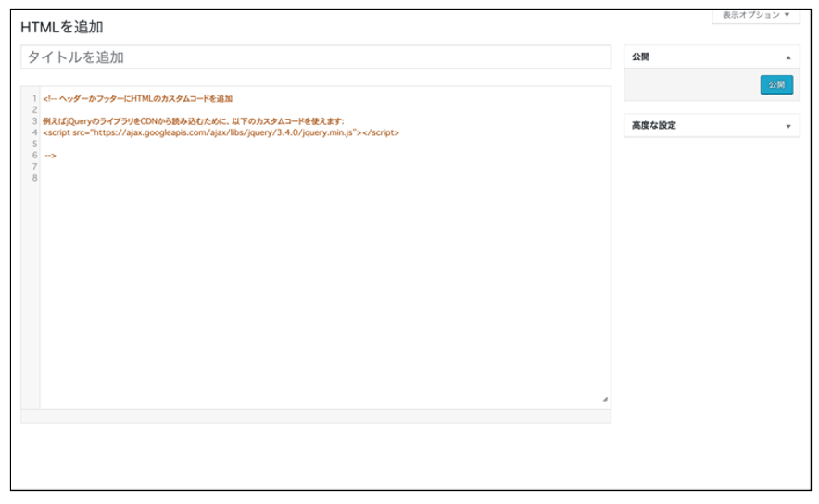Screen dimensions: 819x504
Task: Click the 高度な設定 panel header label
Action: point(654,126)
